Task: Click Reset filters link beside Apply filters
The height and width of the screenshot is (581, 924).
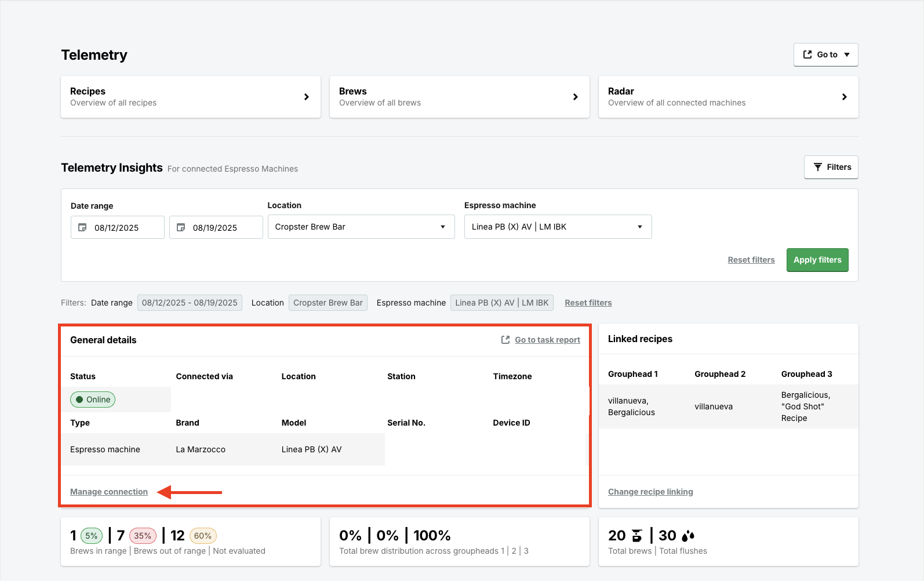Action: coord(751,260)
